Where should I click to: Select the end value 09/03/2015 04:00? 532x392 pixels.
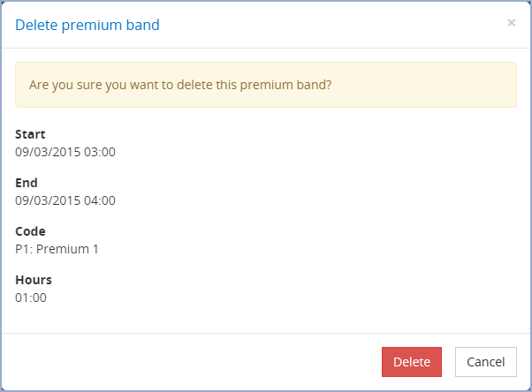65,200
